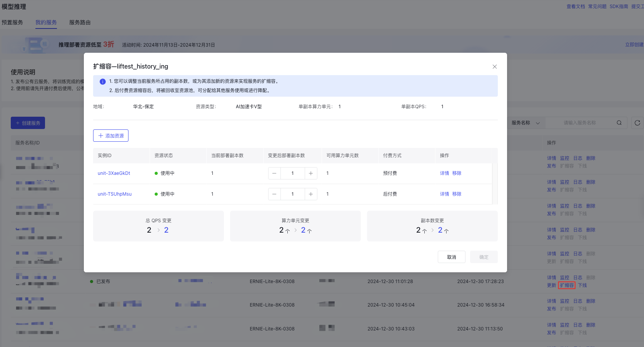Click replica count input for unit-TSUhpMsu
Screen dimensions: 644x347
pos(292,194)
